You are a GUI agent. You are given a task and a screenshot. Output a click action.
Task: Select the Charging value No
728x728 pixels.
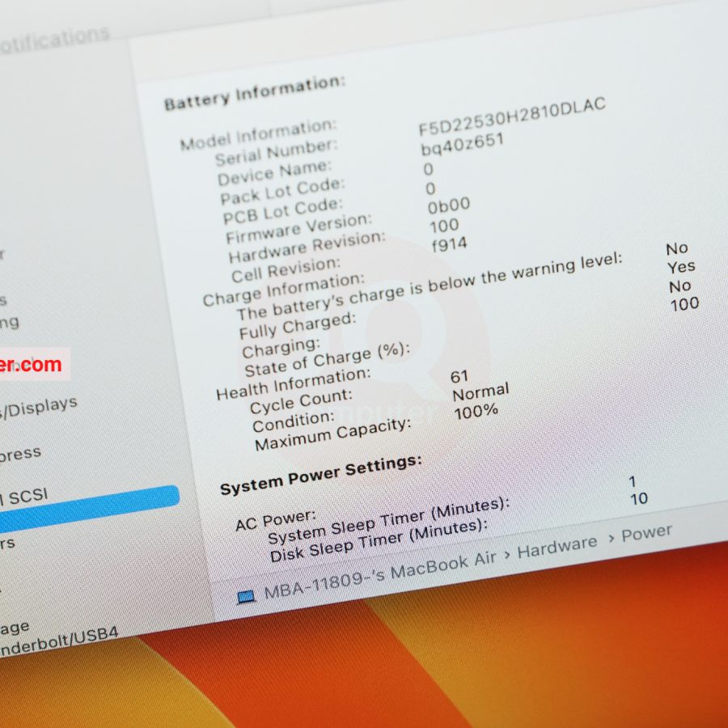680,286
